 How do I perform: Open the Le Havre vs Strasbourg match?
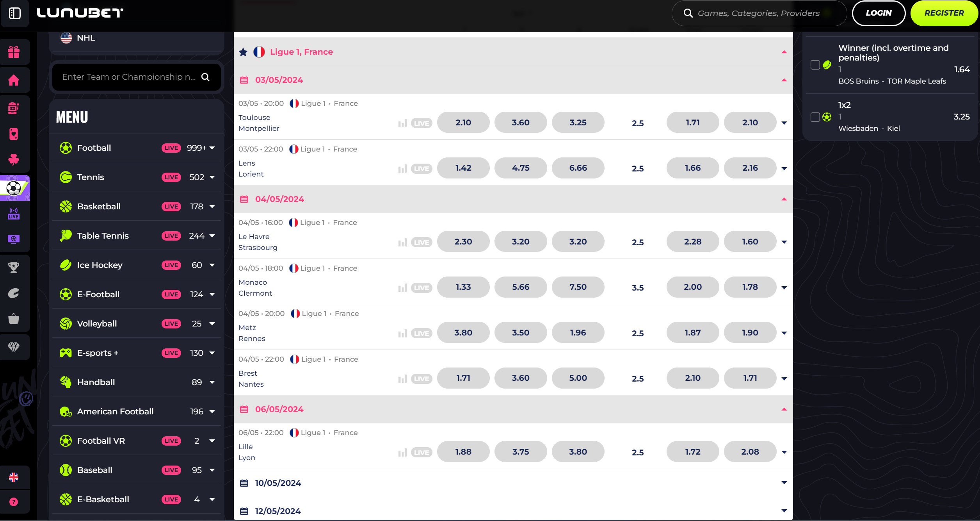pyautogui.click(x=258, y=242)
